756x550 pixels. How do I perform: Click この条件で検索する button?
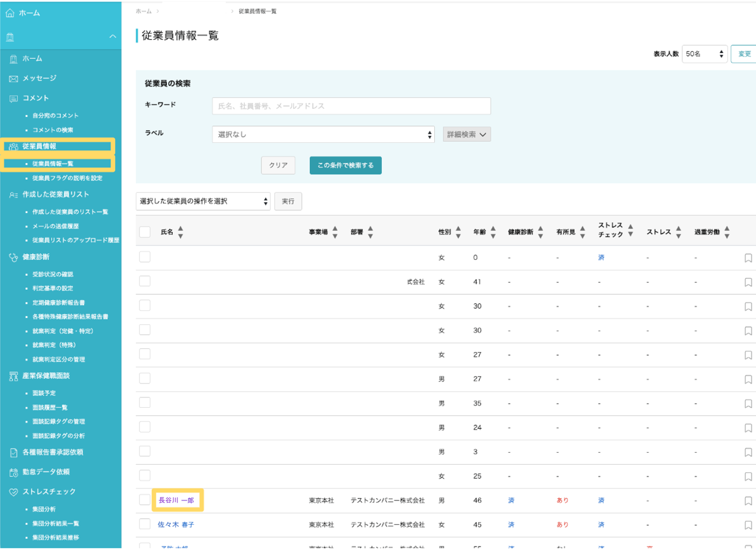[x=345, y=165]
